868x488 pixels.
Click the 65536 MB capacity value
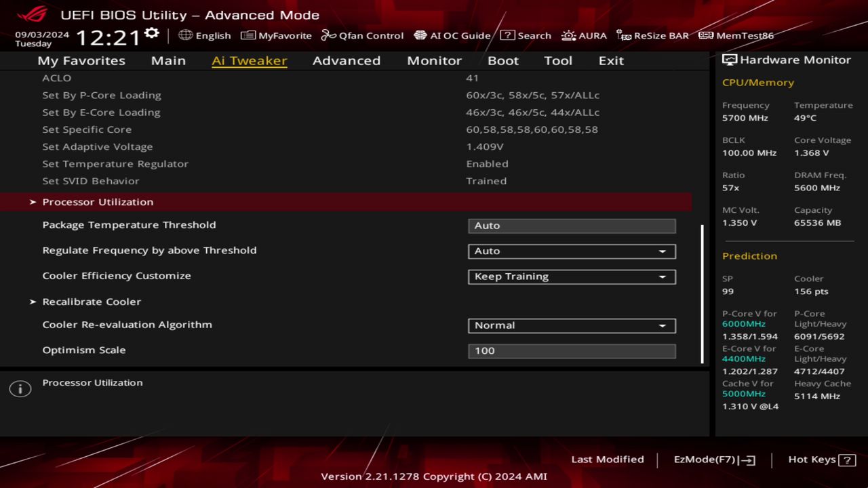tap(817, 223)
